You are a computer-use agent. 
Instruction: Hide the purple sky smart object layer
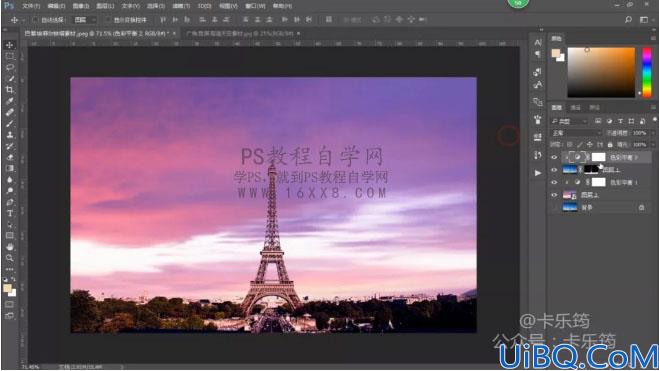(554, 195)
